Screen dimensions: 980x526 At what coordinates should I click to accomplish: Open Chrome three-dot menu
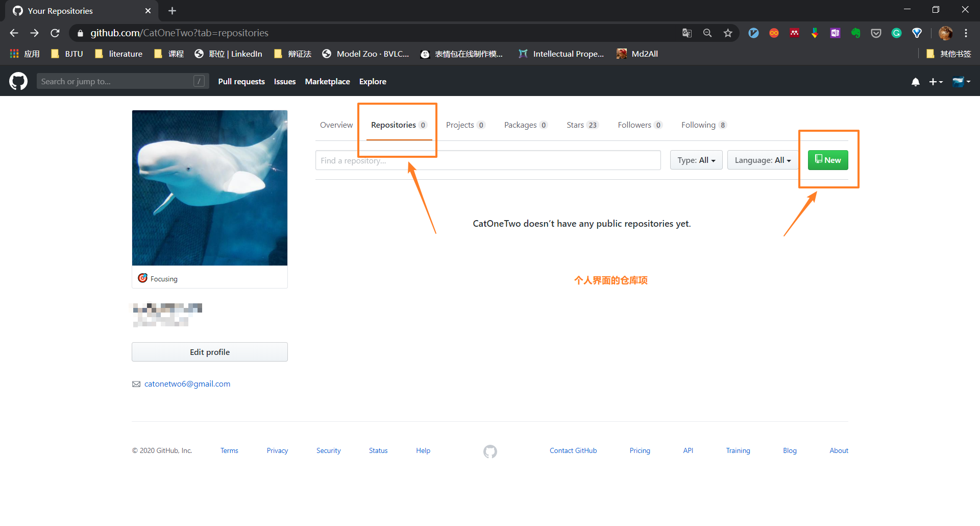point(966,33)
